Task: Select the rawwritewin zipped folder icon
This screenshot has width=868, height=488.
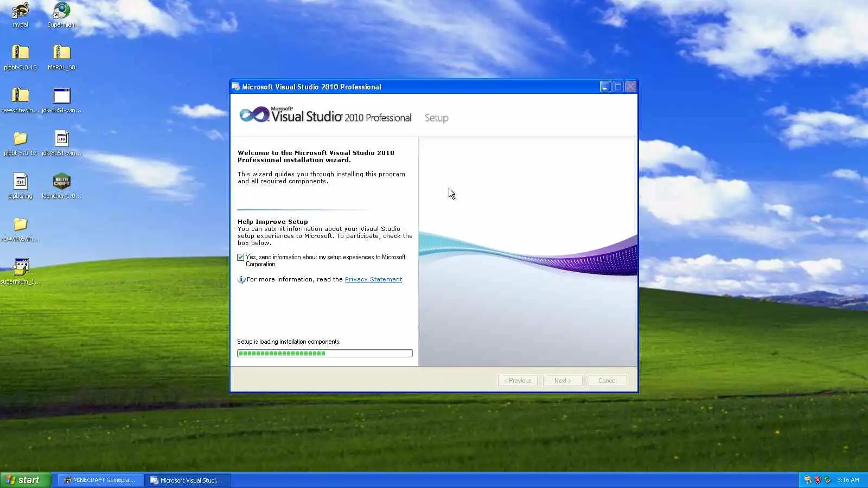Action: point(20,95)
